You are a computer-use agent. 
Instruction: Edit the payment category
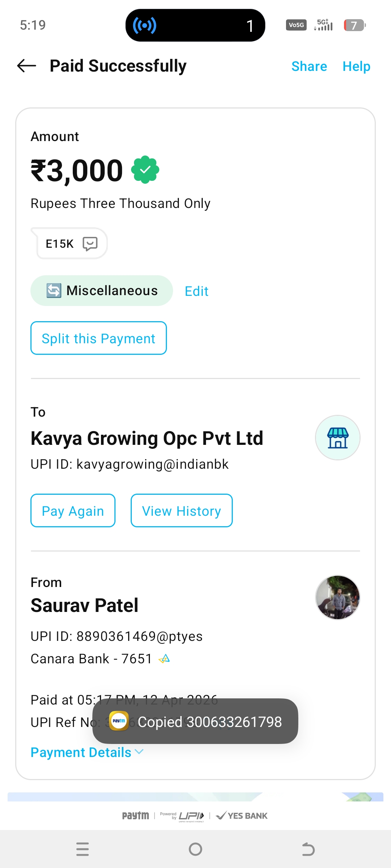coord(197,292)
